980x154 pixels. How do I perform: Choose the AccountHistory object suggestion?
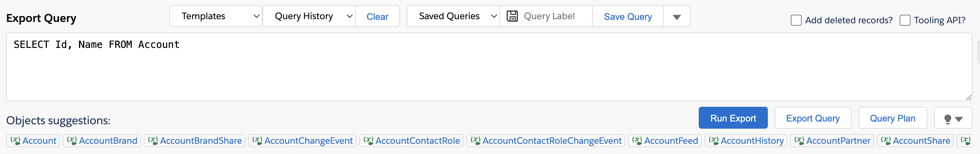point(746,140)
